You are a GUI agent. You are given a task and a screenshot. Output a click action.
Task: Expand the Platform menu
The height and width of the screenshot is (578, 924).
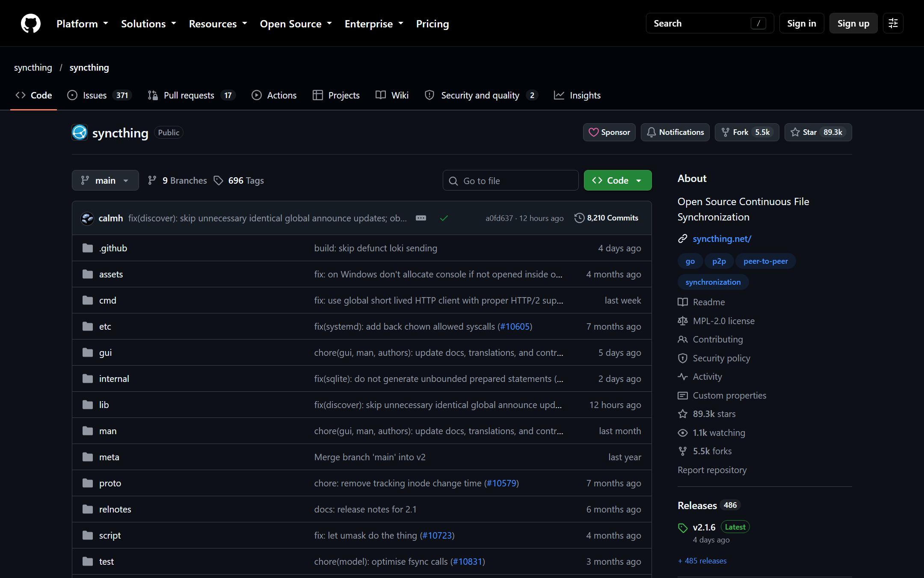tap(82, 24)
